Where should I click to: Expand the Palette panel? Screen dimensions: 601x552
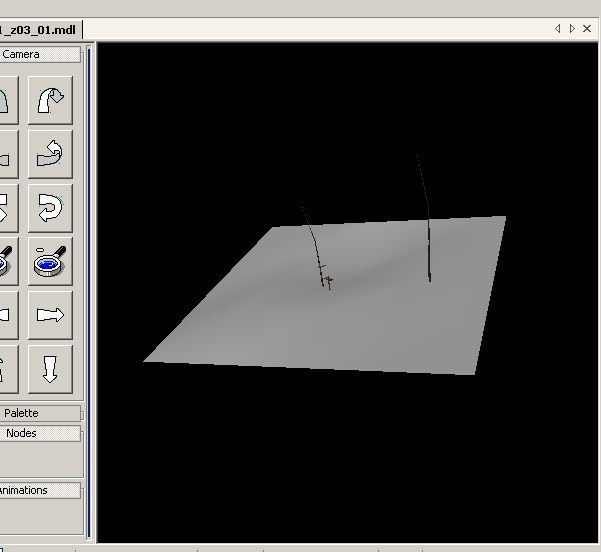point(38,413)
